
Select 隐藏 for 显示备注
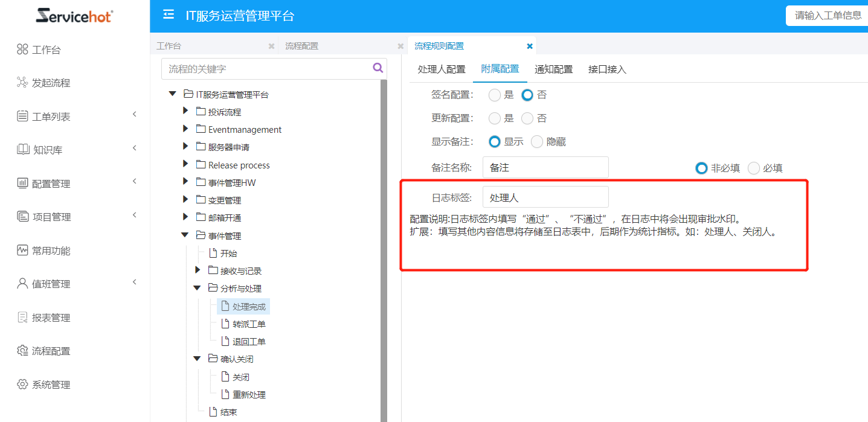(x=537, y=142)
